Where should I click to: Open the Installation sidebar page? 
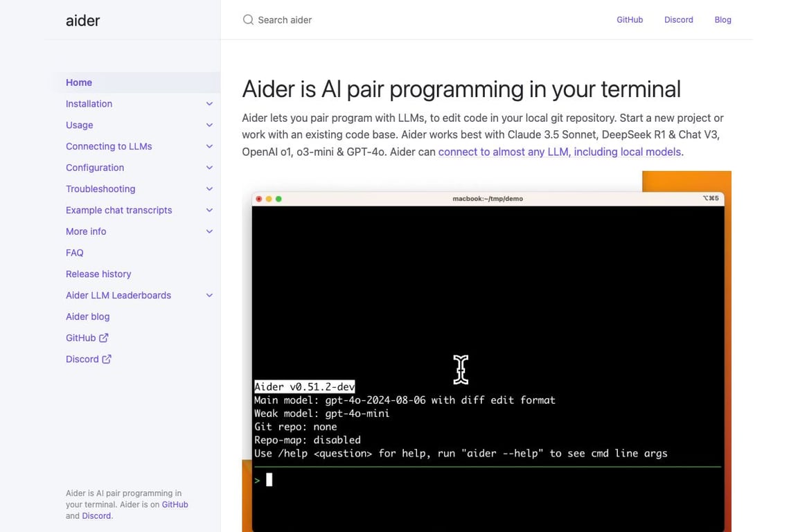(x=89, y=104)
